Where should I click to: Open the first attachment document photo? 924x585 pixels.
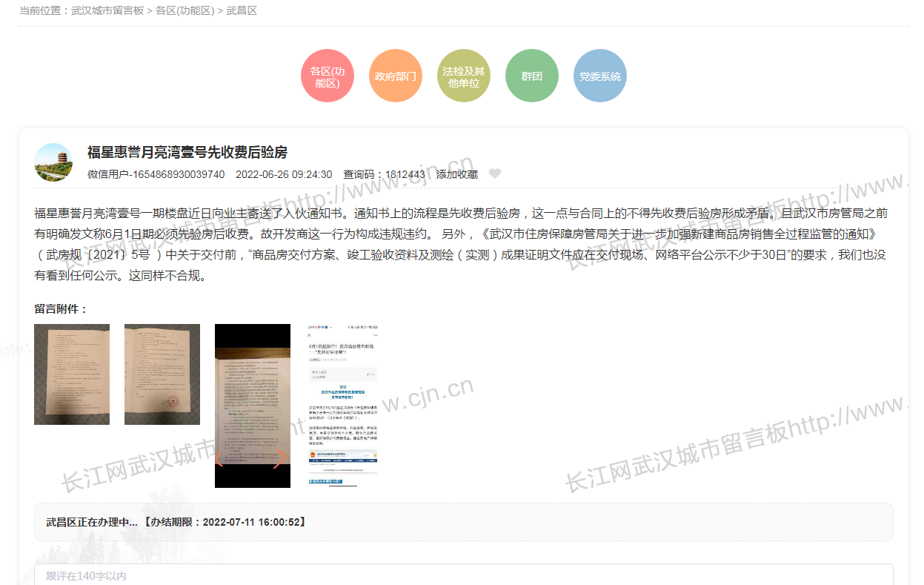(72, 374)
